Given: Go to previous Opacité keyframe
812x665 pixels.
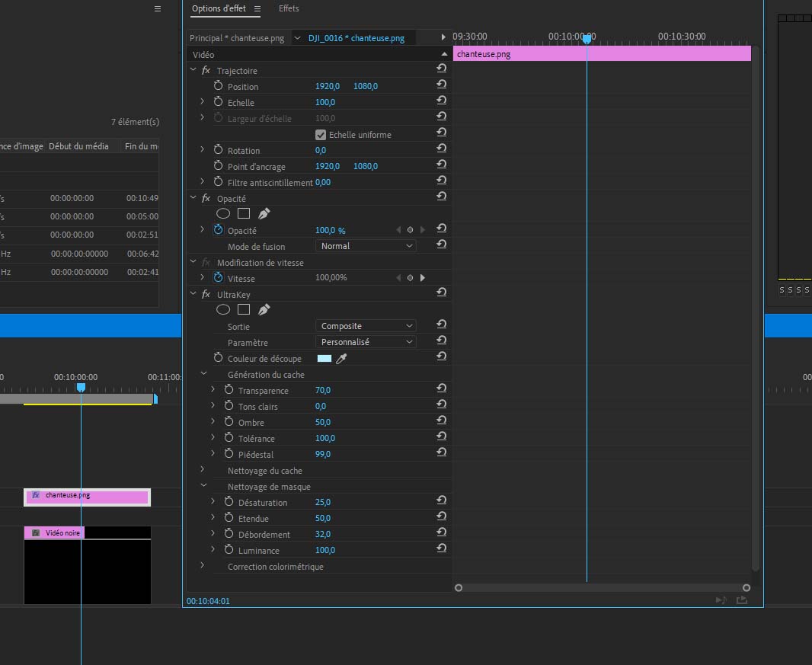Looking at the screenshot, I should tap(398, 230).
